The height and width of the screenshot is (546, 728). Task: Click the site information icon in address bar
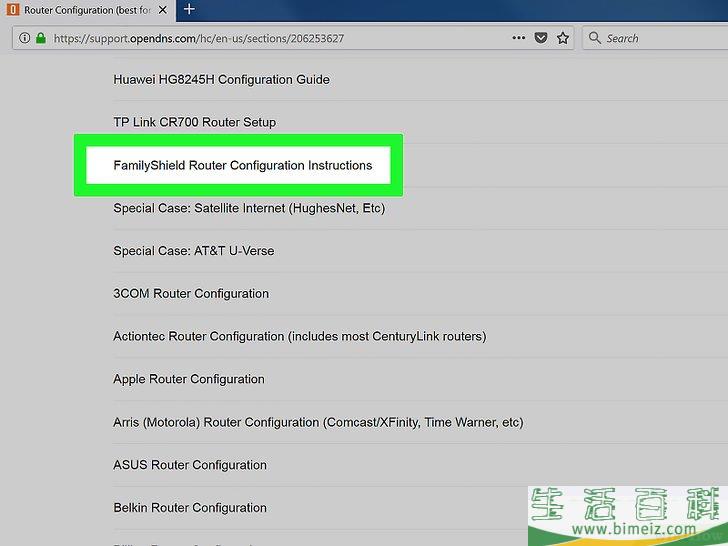[25, 38]
